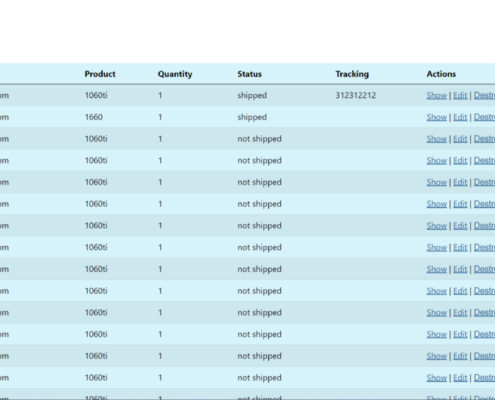Show the sixth not shipped order
The image size is (495, 400).
436,248
